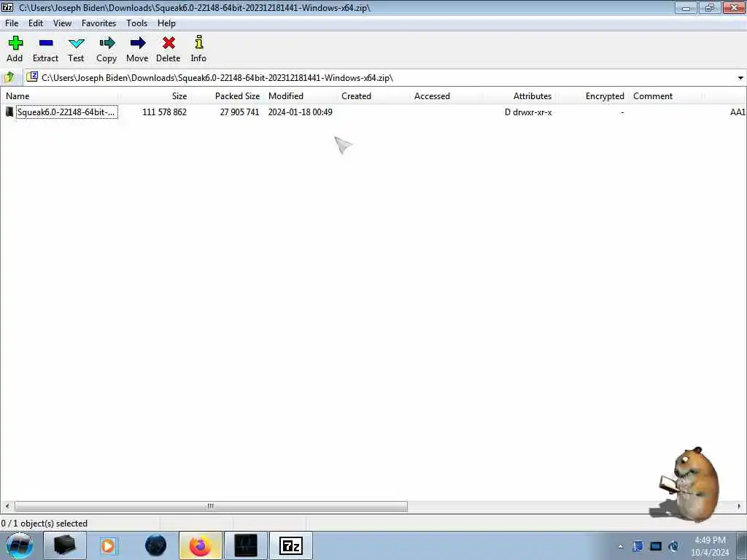747x560 pixels.
Task: Sort by Created column header
Action: point(374,96)
